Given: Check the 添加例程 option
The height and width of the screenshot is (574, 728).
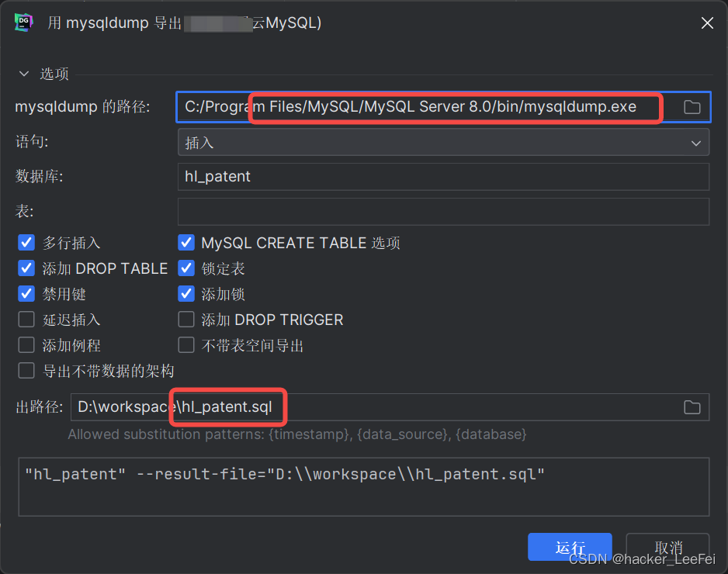Looking at the screenshot, I should [x=26, y=344].
